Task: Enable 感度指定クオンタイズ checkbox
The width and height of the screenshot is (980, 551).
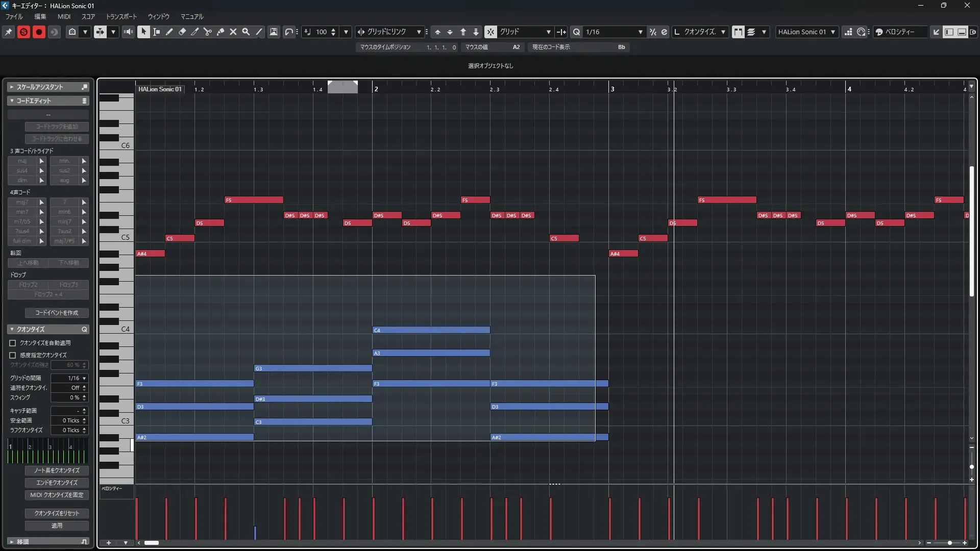Action: [x=13, y=355]
